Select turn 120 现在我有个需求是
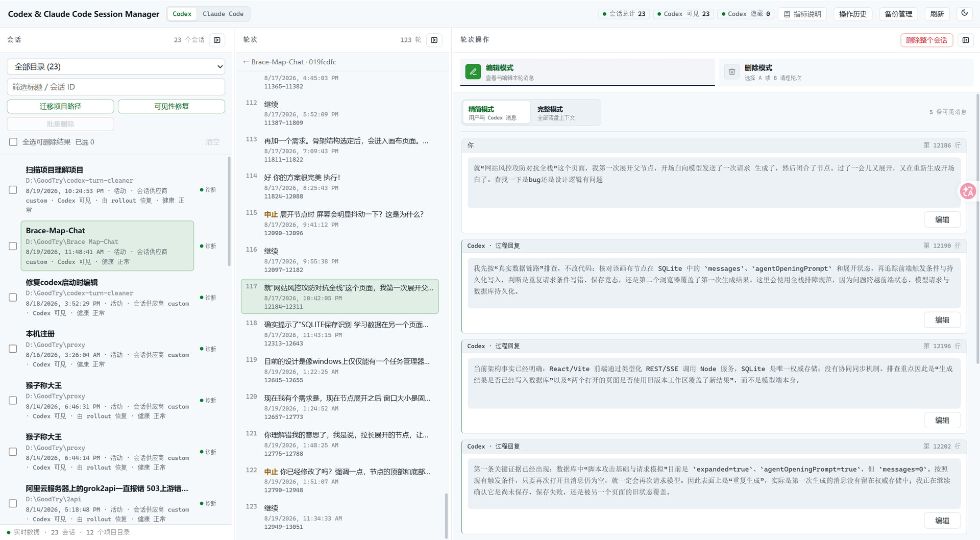 (340, 407)
